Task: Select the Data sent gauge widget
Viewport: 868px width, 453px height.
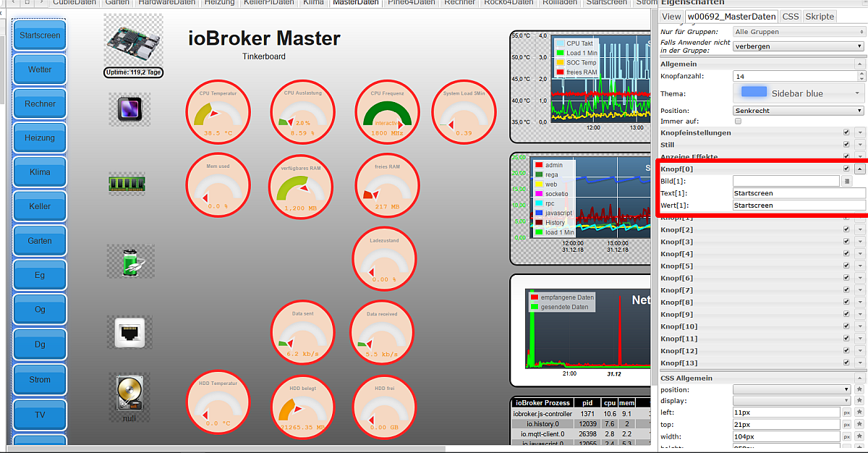Action: [x=302, y=333]
